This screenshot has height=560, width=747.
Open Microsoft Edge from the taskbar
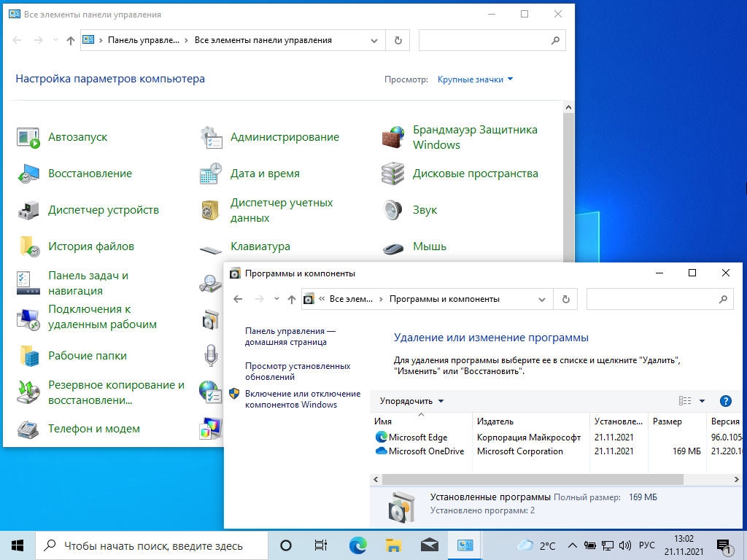pos(357,545)
